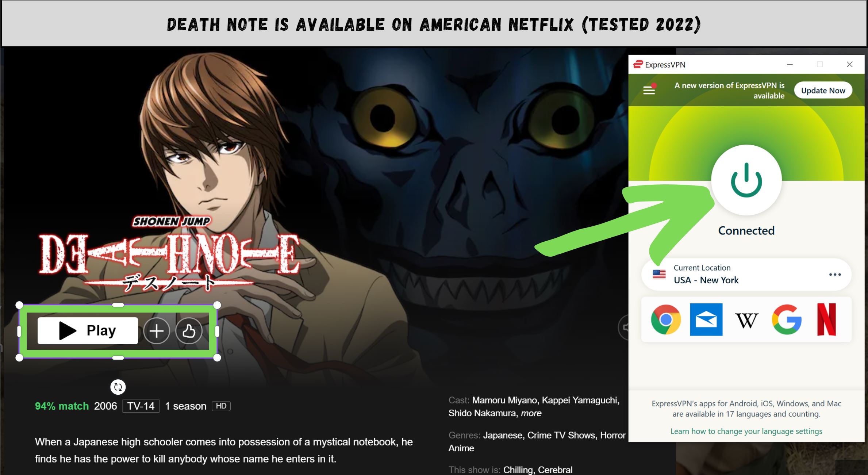
Task: Expand the full cast via 'more'
Action: click(531, 413)
